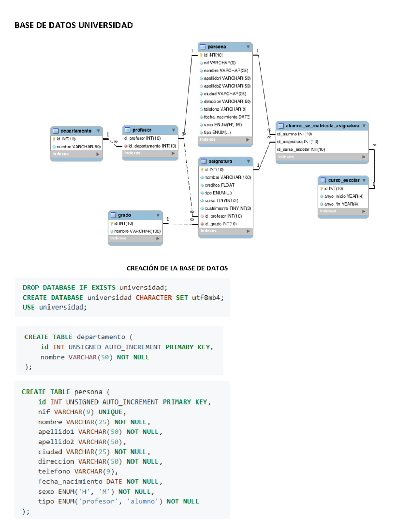Expand Indexes section of asignatura table

point(248,231)
